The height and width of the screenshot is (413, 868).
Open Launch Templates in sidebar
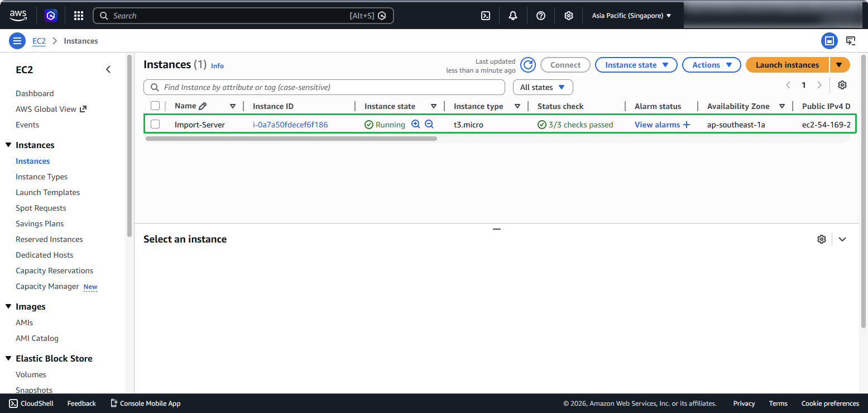click(x=47, y=192)
